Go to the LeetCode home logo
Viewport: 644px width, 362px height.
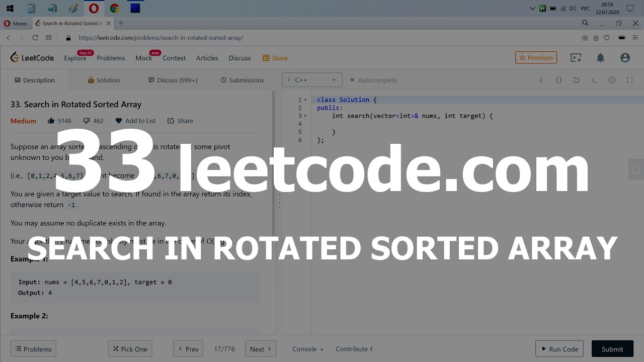pos(32,58)
